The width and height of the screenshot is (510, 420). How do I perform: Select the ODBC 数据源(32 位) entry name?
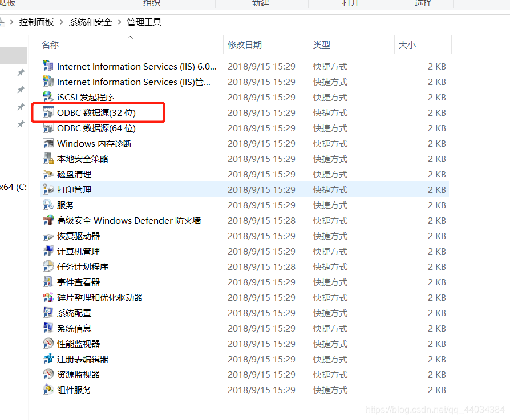pos(96,112)
